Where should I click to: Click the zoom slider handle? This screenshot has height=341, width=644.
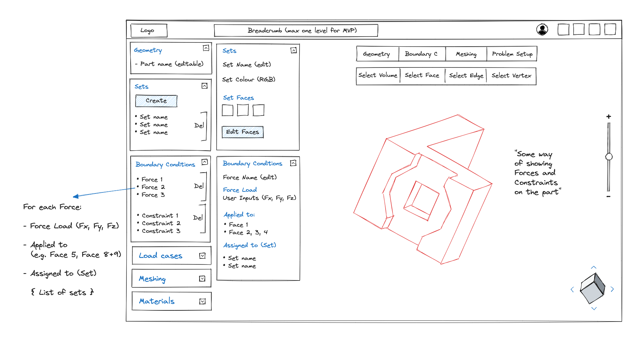tap(609, 157)
